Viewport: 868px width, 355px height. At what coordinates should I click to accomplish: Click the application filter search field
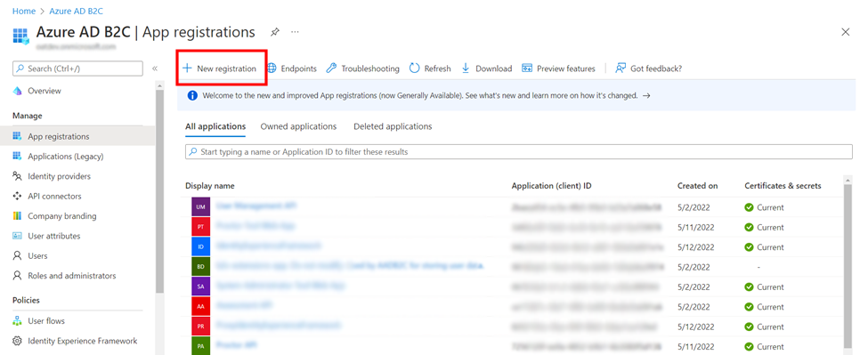pos(519,151)
